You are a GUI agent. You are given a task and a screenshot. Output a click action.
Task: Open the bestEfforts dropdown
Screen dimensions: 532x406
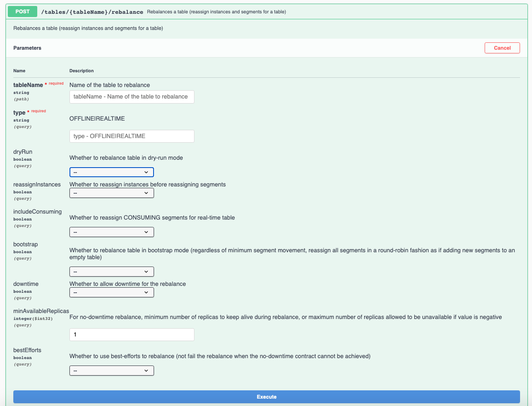[x=111, y=371]
